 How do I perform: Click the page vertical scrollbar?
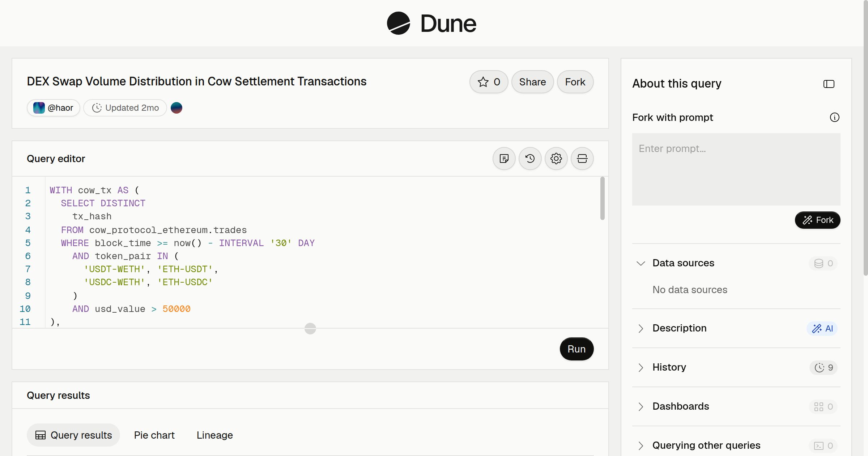coord(865,138)
